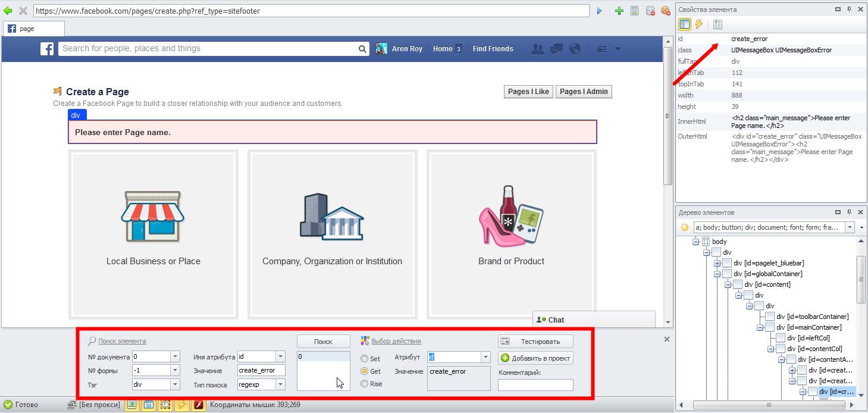Image resolution: width=868 pixels, height=413 pixels.
Task: Click the Комментарий input field
Action: tap(535, 385)
